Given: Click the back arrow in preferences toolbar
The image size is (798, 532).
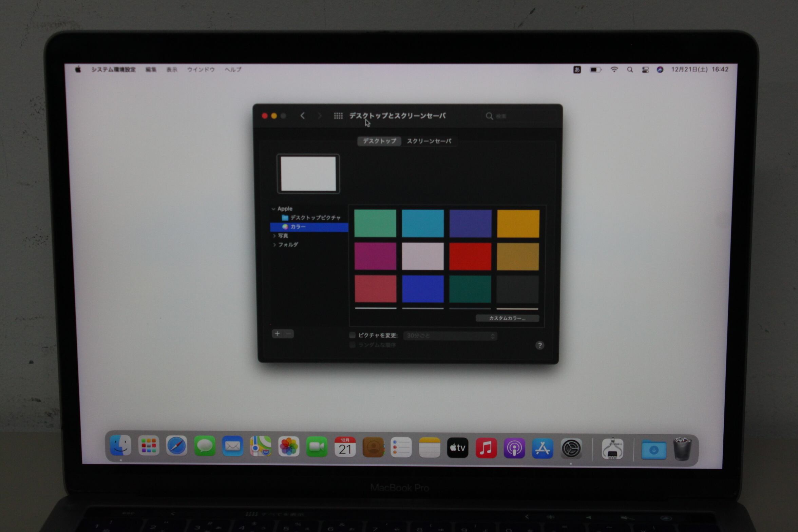Looking at the screenshot, I should click(x=302, y=116).
